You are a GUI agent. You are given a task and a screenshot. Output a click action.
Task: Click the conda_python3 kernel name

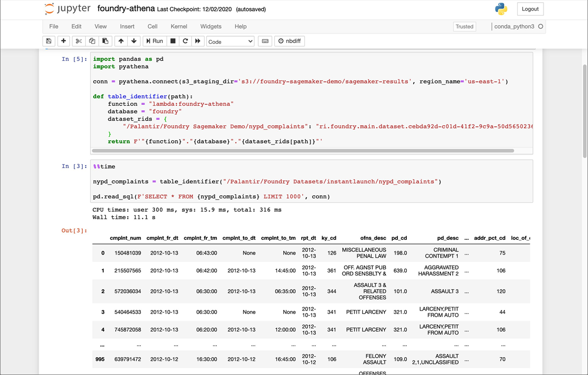point(514,26)
